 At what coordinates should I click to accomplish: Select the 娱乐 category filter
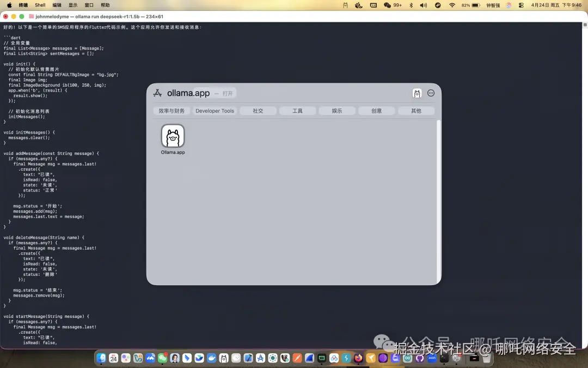337,111
